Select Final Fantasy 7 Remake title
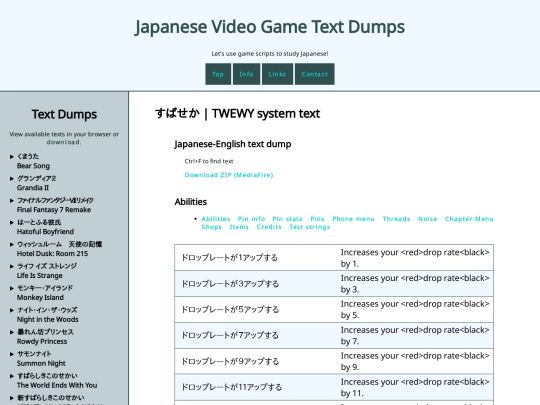 pos(55,205)
